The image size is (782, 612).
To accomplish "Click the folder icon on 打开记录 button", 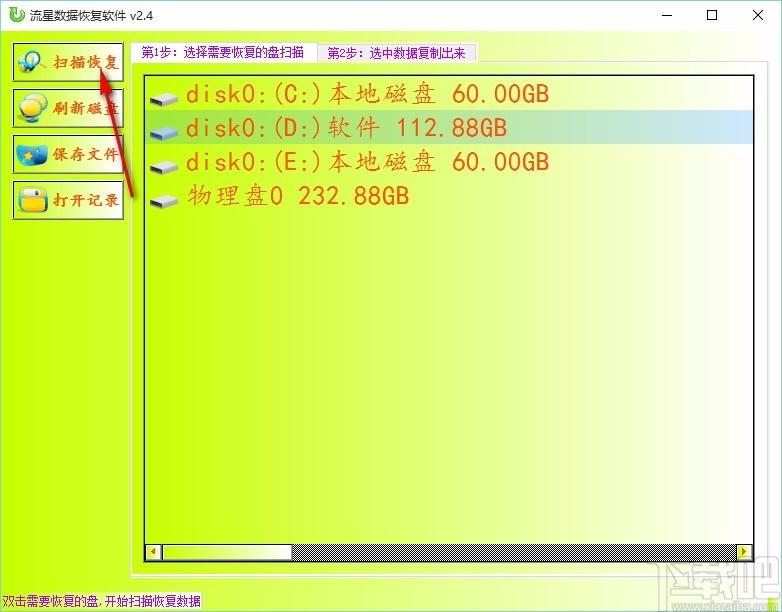I will pos(33,201).
